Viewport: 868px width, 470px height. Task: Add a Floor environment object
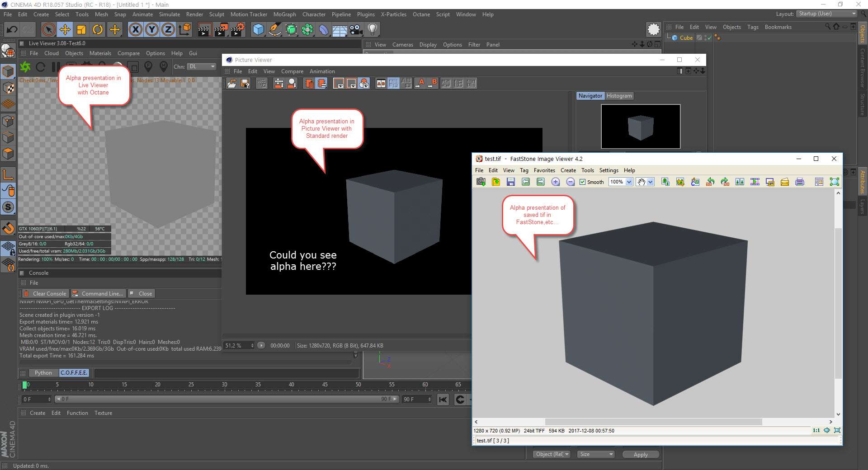pyautogui.click(x=340, y=30)
